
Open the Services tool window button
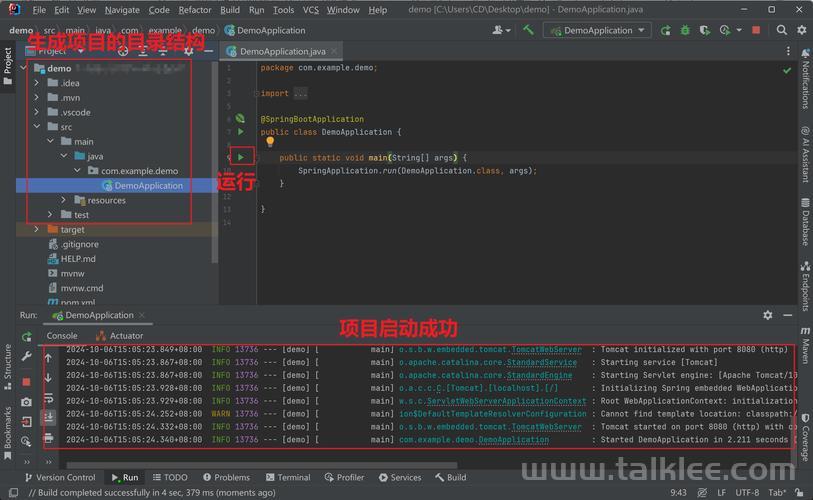tap(400, 477)
